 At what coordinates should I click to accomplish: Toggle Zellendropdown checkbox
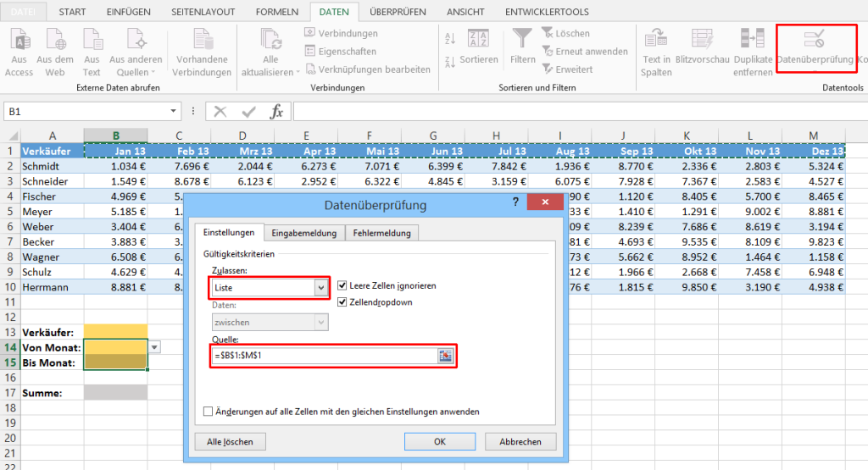point(342,302)
